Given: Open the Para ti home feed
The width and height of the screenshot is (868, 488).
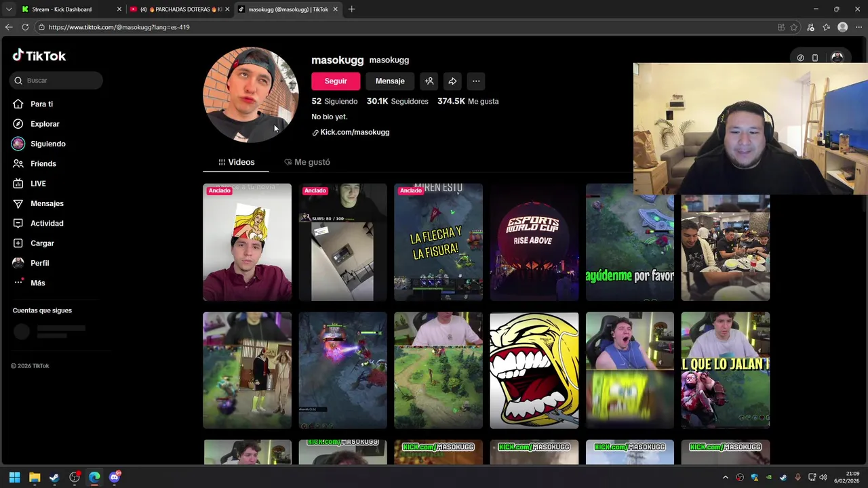Looking at the screenshot, I should tap(33, 104).
